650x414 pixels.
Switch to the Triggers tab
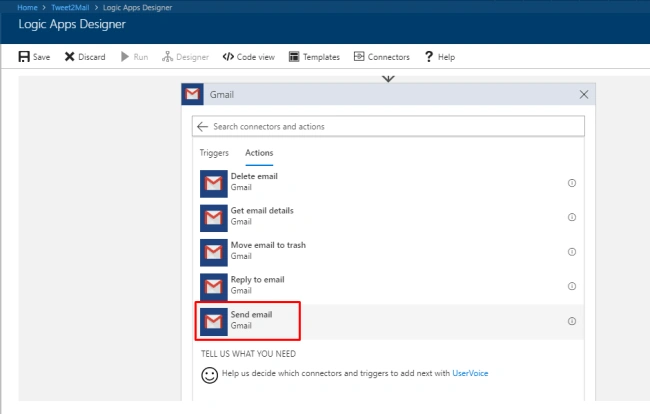click(x=214, y=153)
